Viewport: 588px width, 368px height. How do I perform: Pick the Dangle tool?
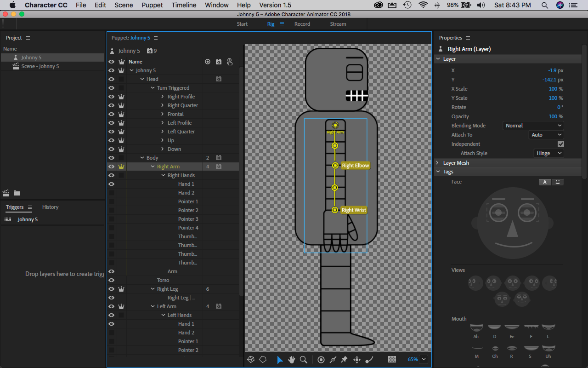(x=368, y=360)
